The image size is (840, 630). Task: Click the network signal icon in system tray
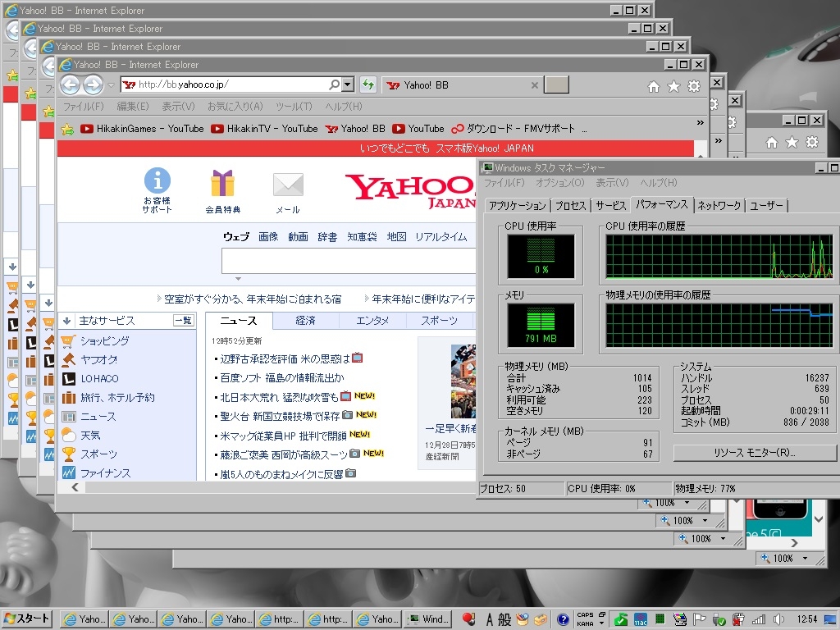coord(759,619)
